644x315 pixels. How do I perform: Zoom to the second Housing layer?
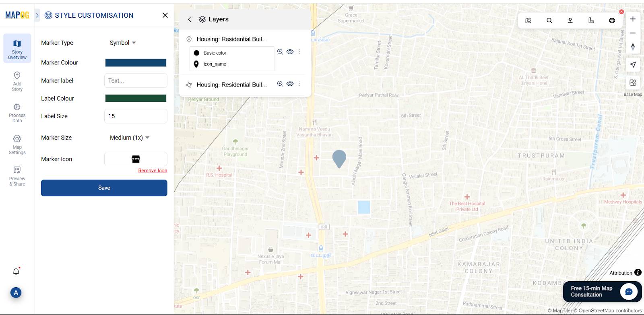tap(280, 84)
